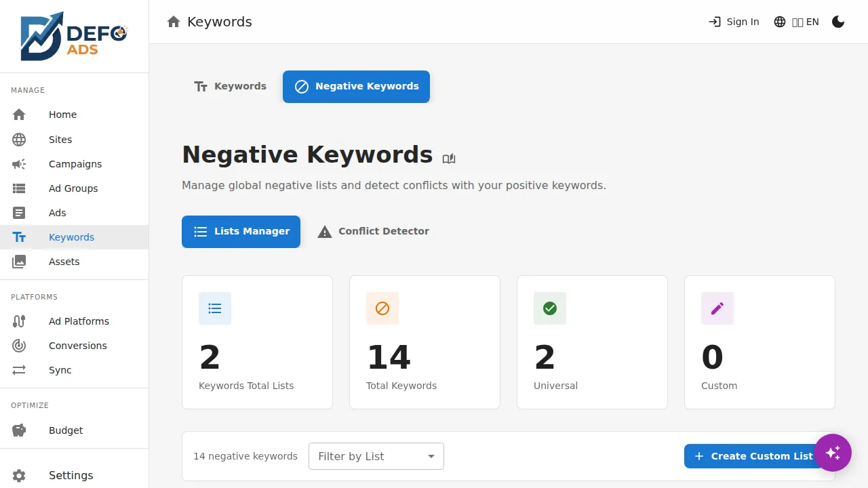Click the Ad Groups list icon
868x488 pixels.
[19, 188]
